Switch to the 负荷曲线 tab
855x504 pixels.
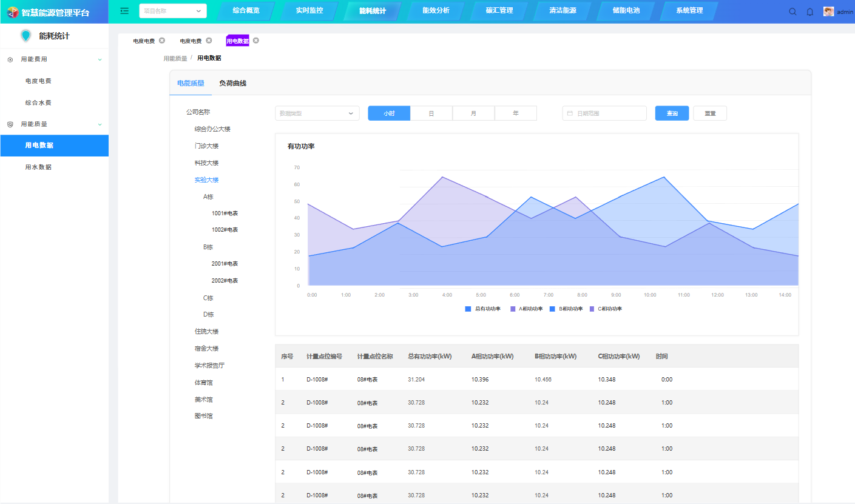point(232,83)
